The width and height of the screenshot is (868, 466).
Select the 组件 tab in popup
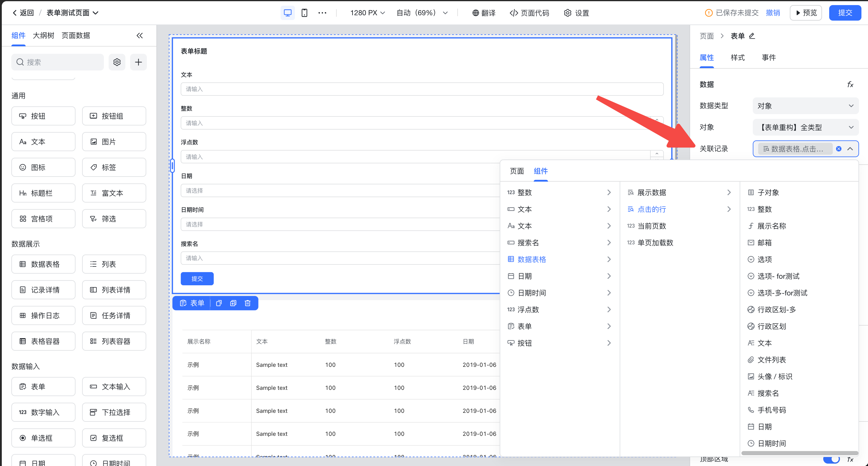(541, 171)
